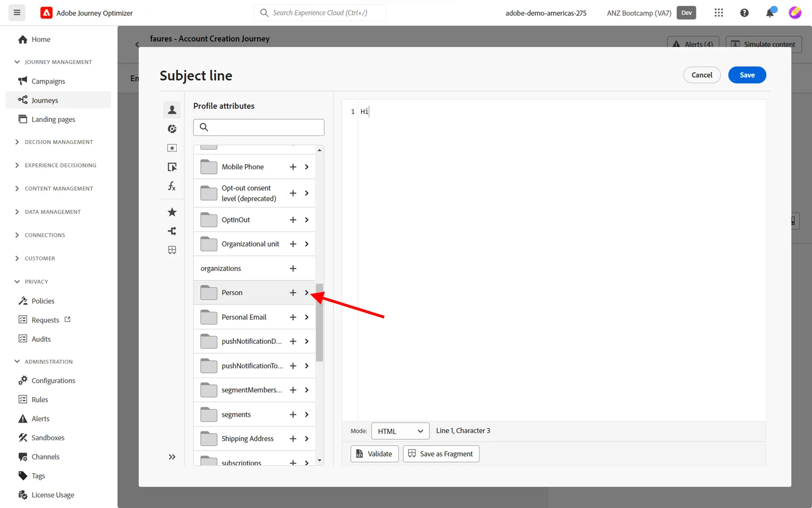Open the hamburger navigation menu

17,13
